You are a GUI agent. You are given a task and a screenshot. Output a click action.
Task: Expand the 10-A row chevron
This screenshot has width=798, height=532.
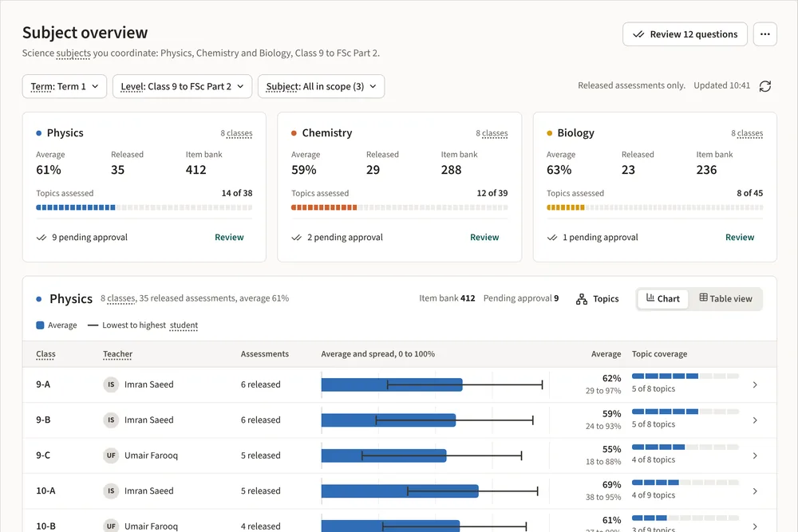click(x=755, y=491)
